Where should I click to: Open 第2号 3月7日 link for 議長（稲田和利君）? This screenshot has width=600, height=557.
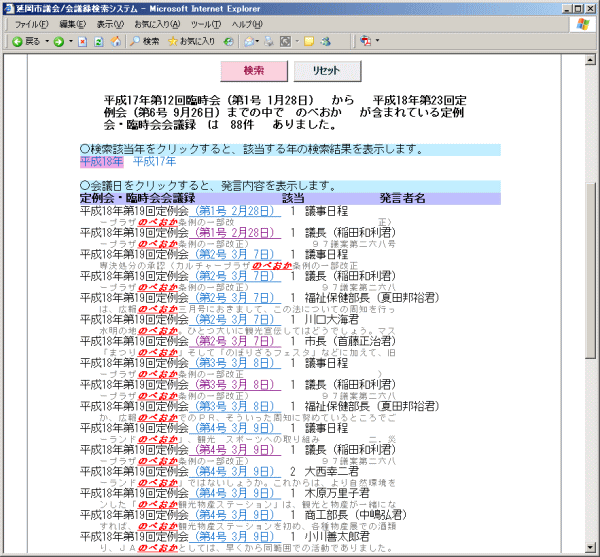coord(235,276)
